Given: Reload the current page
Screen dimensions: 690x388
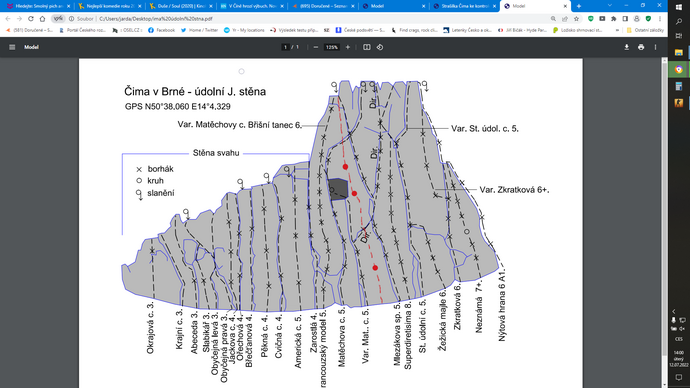Looking at the screenshot, I should (x=31, y=19).
